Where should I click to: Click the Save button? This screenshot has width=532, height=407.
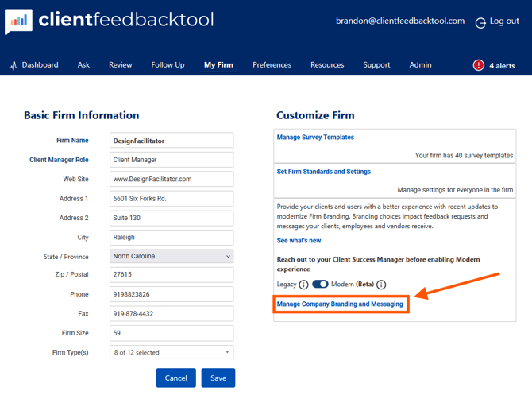[218, 378]
